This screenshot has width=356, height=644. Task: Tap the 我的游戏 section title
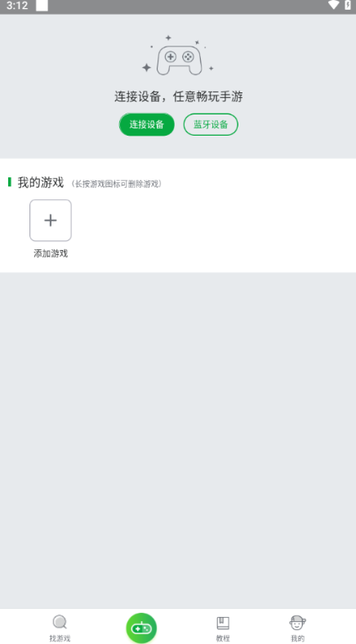tap(41, 182)
